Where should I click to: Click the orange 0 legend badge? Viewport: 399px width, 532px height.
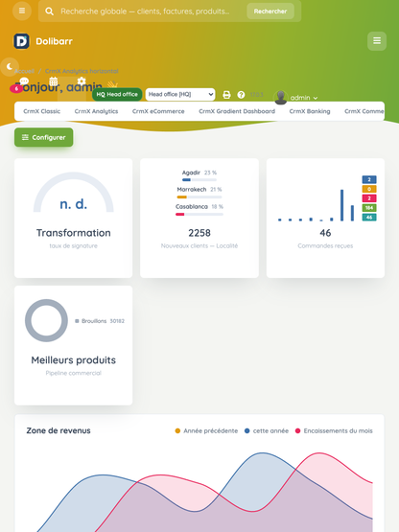click(x=369, y=189)
